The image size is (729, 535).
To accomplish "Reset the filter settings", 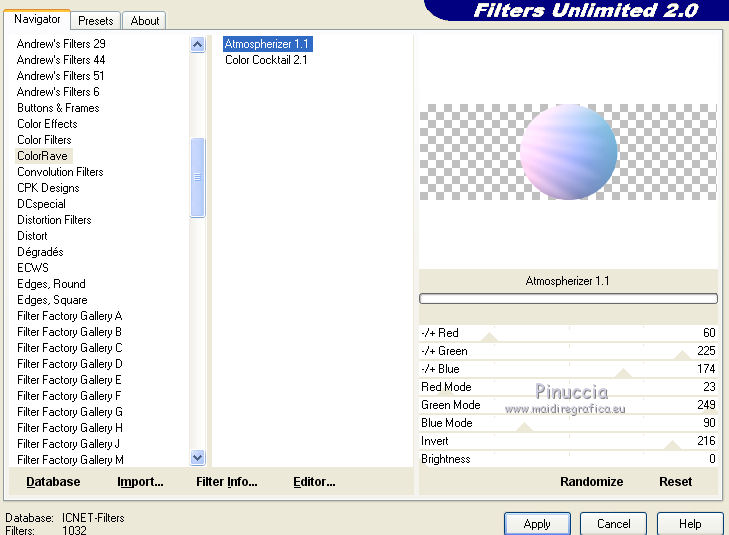I will click(676, 482).
